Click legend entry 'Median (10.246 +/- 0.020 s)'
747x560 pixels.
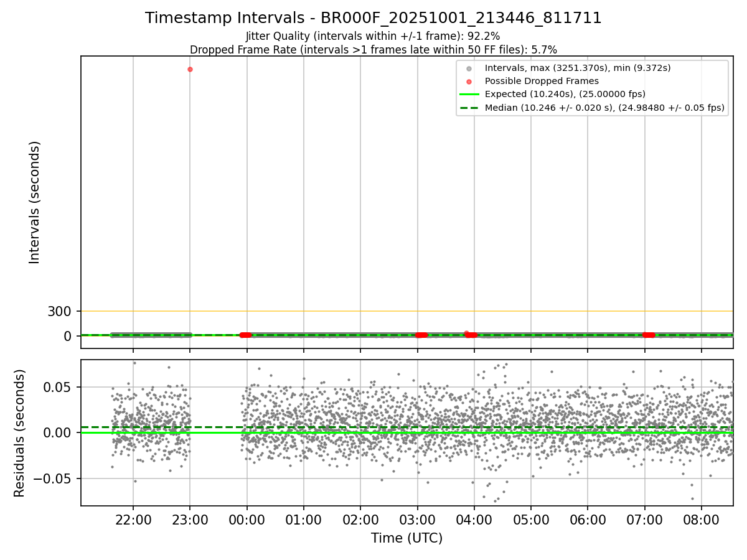pyautogui.click(x=604, y=108)
